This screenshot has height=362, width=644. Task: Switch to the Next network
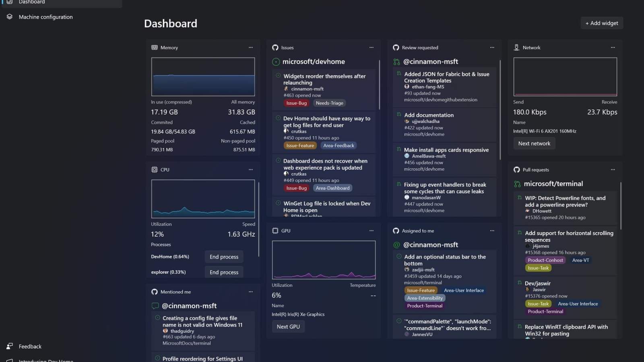(x=534, y=144)
